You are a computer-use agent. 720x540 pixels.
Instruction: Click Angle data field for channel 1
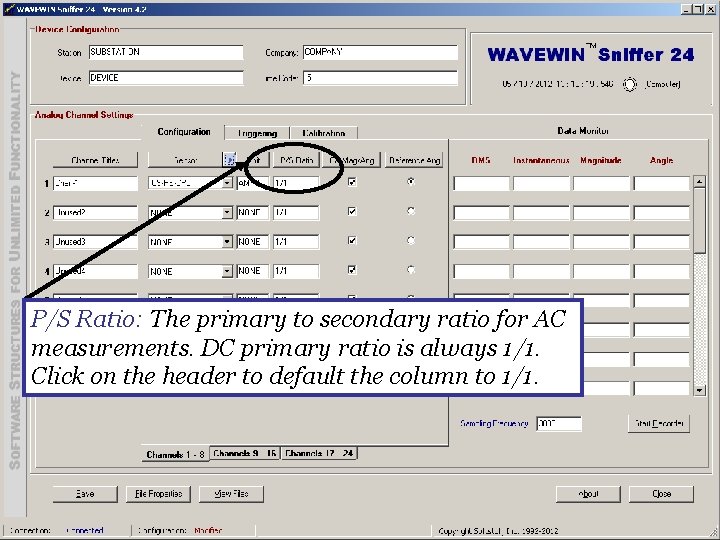662,183
